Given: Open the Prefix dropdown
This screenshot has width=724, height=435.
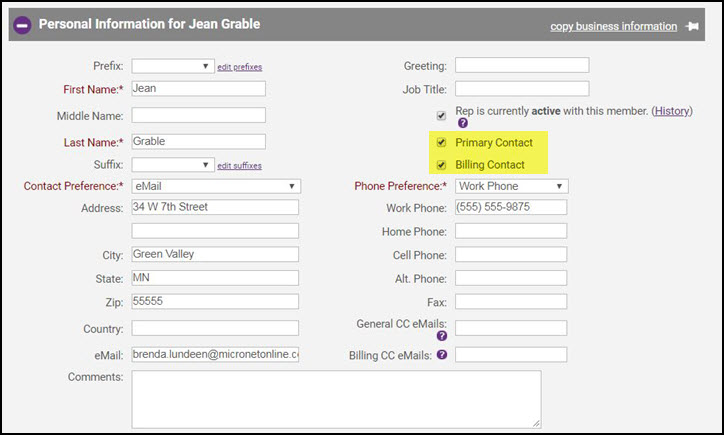Looking at the screenshot, I should [x=172, y=66].
